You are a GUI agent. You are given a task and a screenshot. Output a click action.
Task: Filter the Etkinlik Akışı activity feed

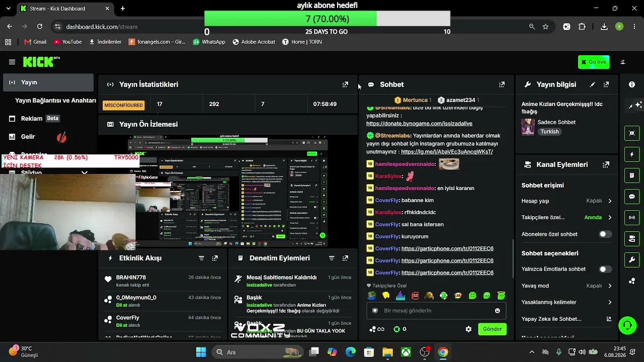coord(201,258)
